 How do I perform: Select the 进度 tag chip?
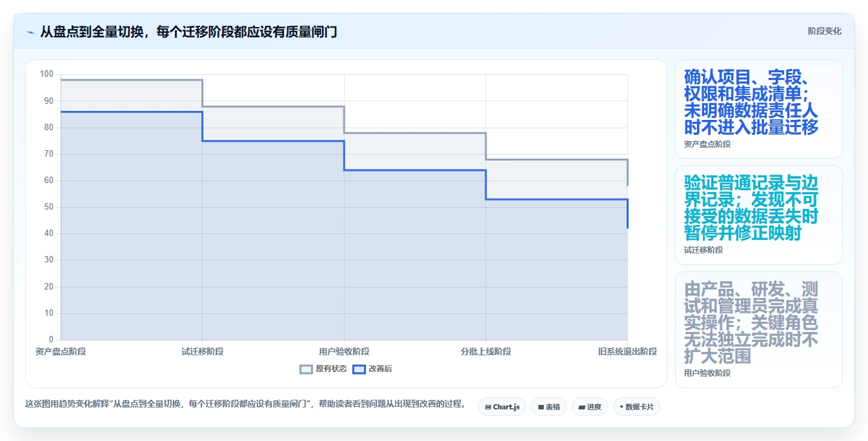click(590, 407)
